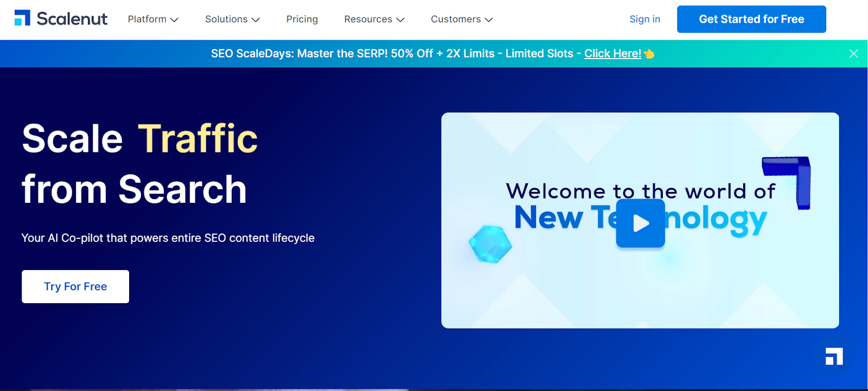This screenshot has height=391, width=868.
Task: Click the 'Scale Traffic' headline text
Action: (140, 138)
